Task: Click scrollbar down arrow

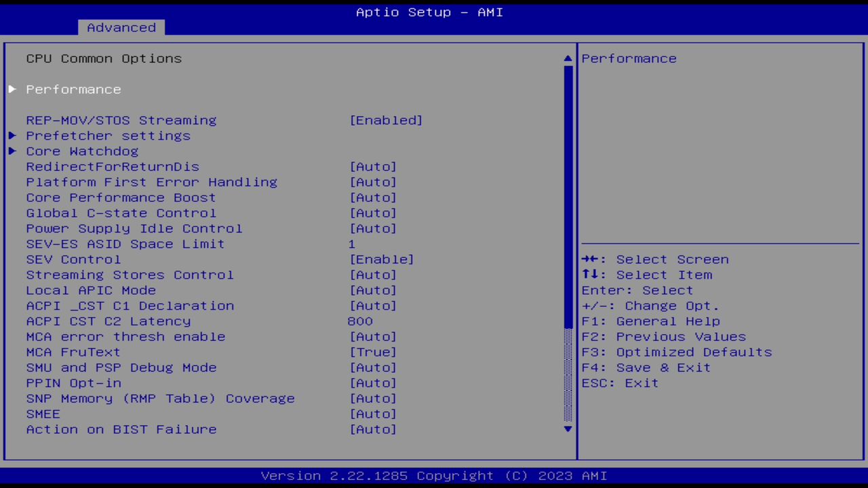Action: pyautogui.click(x=568, y=429)
